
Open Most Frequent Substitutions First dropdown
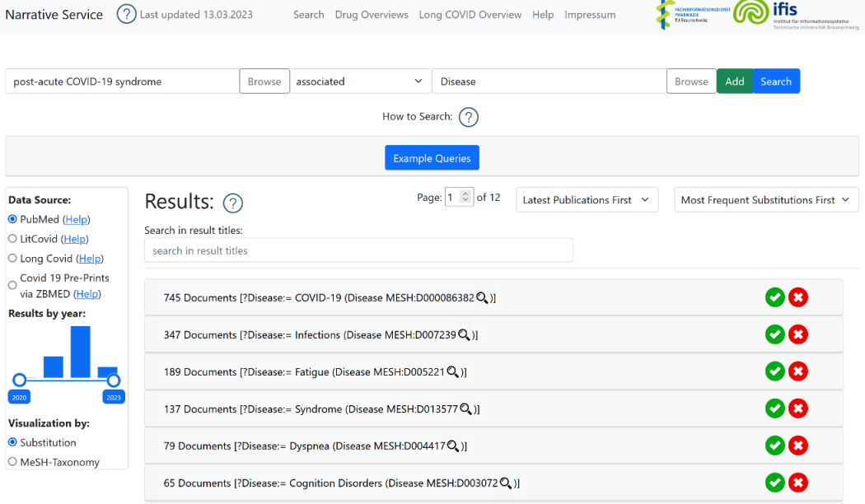(x=765, y=200)
